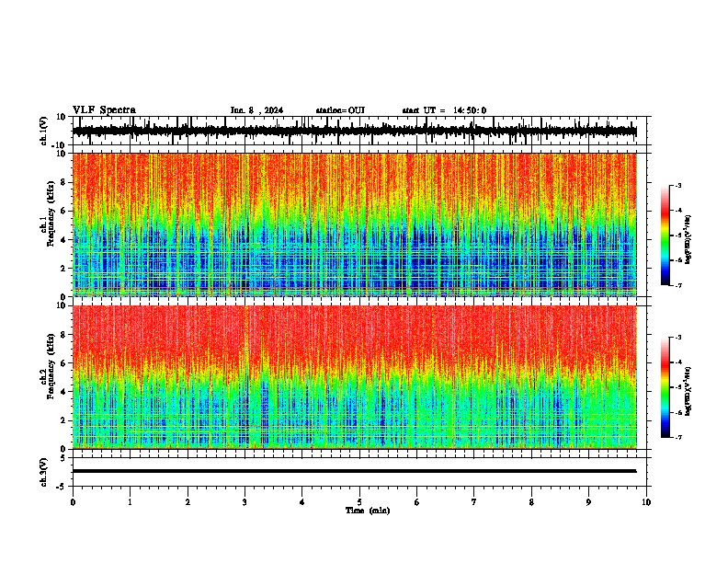Click the ch.1 spectrogram color scale bar
Screen dimensions: 728x563
(x=665, y=236)
